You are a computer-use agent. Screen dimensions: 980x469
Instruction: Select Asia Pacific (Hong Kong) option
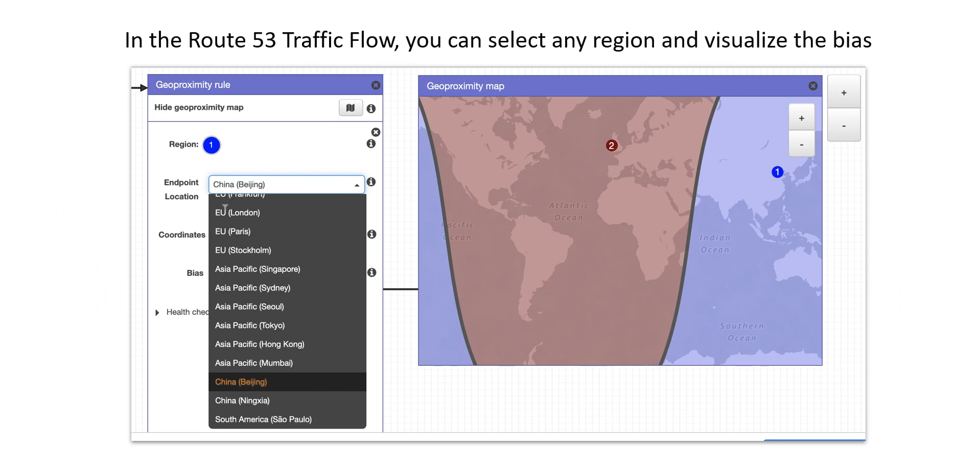pyautogui.click(x=288, y=344)
